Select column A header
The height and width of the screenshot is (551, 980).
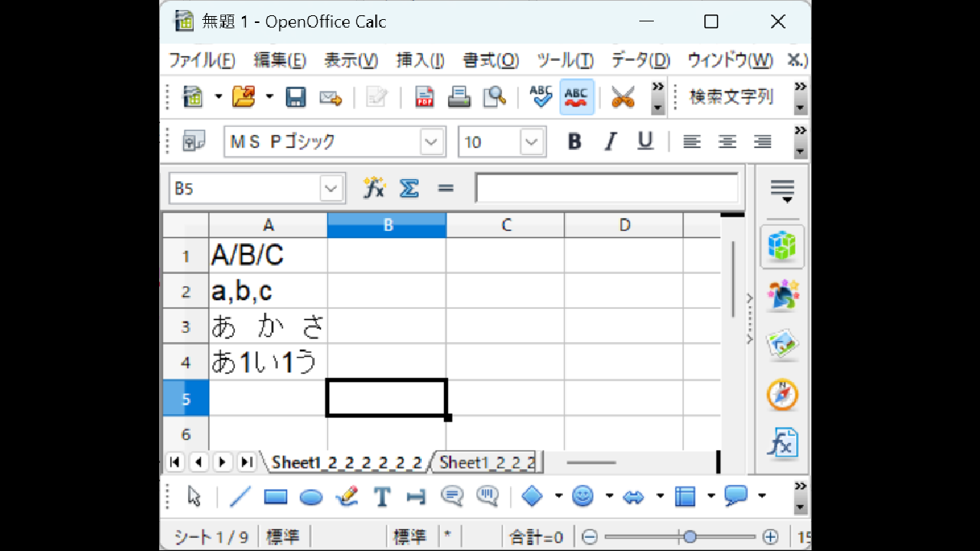click(x=268, y=225)
